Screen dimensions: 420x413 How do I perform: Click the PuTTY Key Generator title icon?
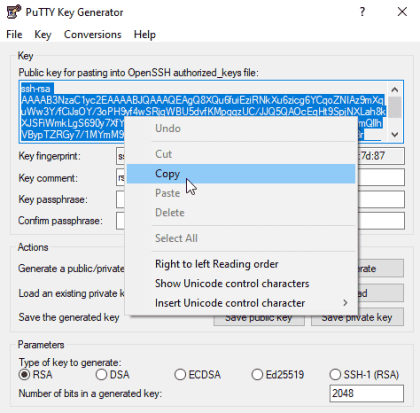(13, 12)
